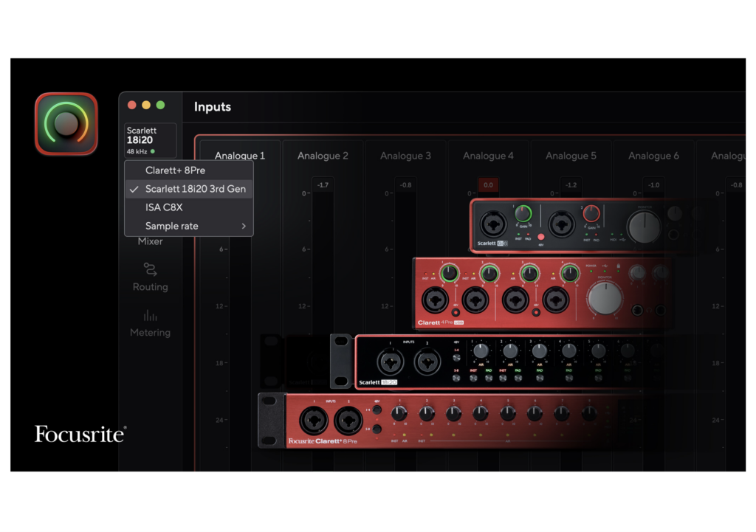Click the Focusrite logo text
This screenshot has height=532, width=756.
pyautogui.click(x=80, y=434)
